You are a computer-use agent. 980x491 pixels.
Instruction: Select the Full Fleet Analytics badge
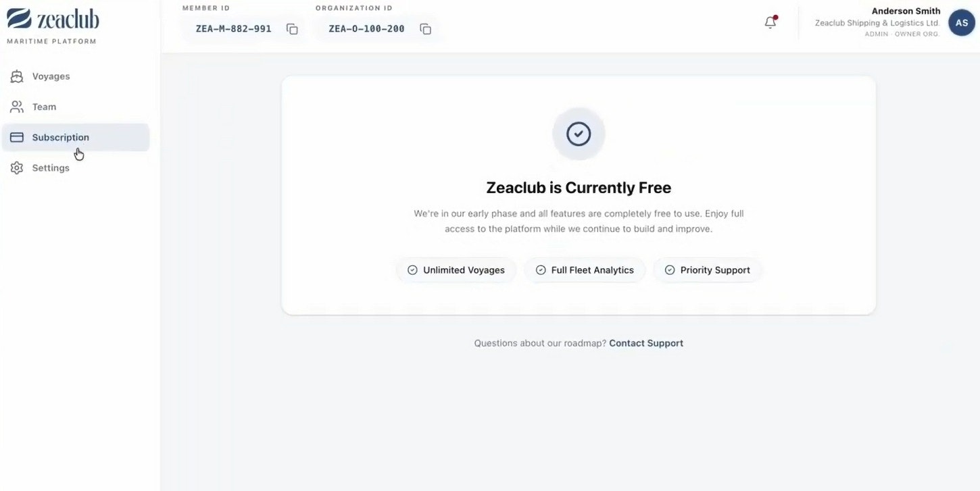(x=585, y=269)
